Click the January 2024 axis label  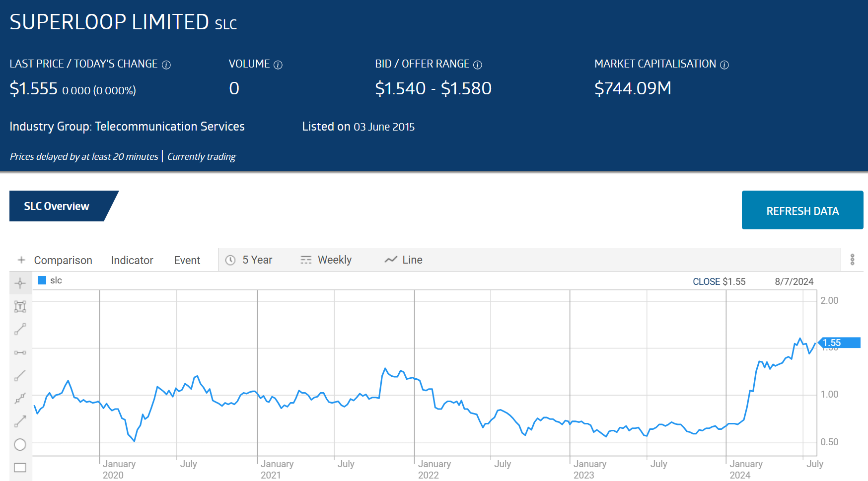(x=746, y=469)
